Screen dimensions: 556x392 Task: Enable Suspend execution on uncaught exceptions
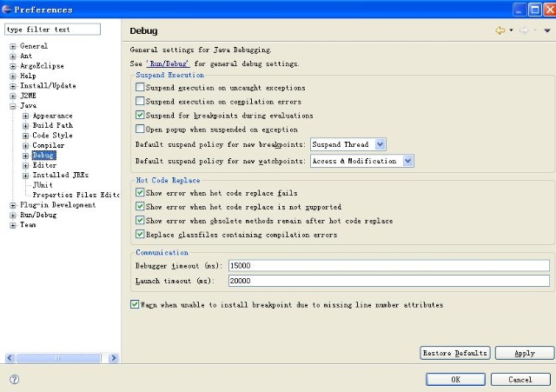coord(140,87)
